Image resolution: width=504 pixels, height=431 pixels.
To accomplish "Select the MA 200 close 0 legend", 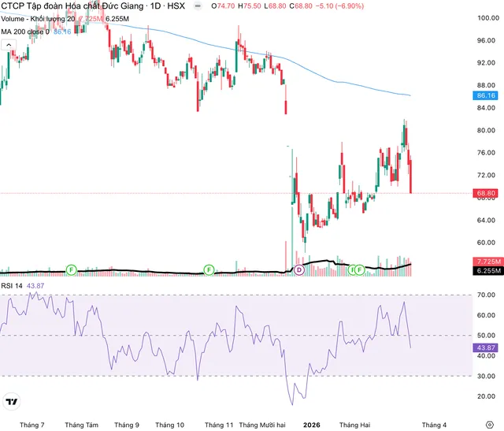I will pyautogui.click(x=25, y=32).
